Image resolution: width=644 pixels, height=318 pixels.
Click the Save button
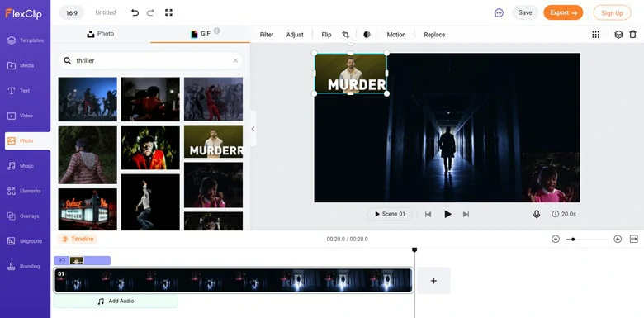point(525,12)
